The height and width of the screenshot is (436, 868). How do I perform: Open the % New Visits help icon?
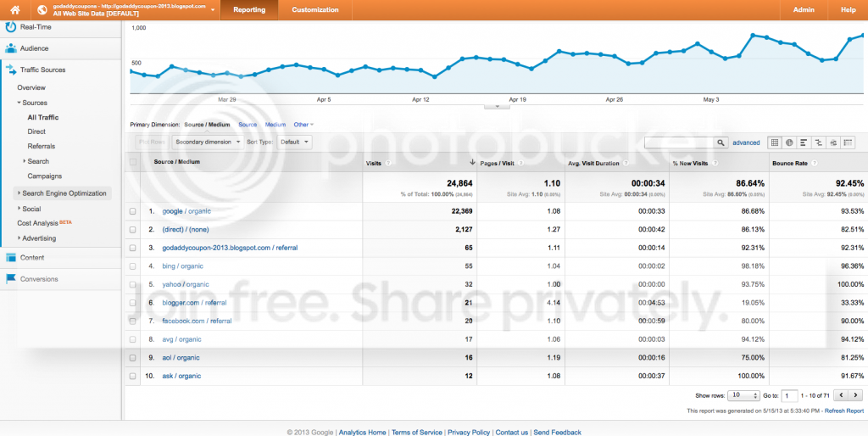pos(715,164)
